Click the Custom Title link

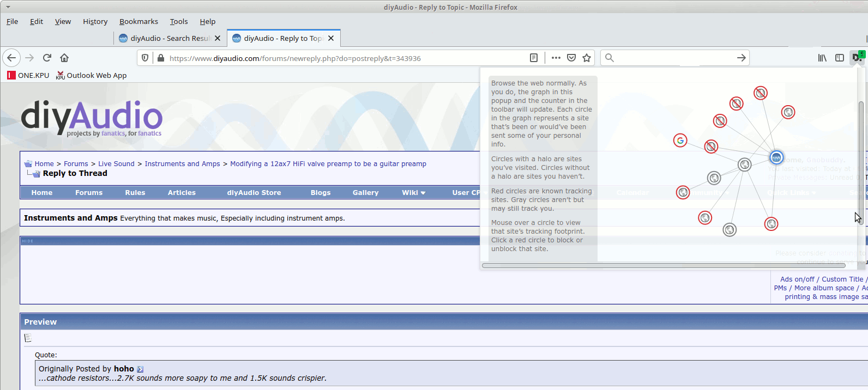[x=842, y=279]
